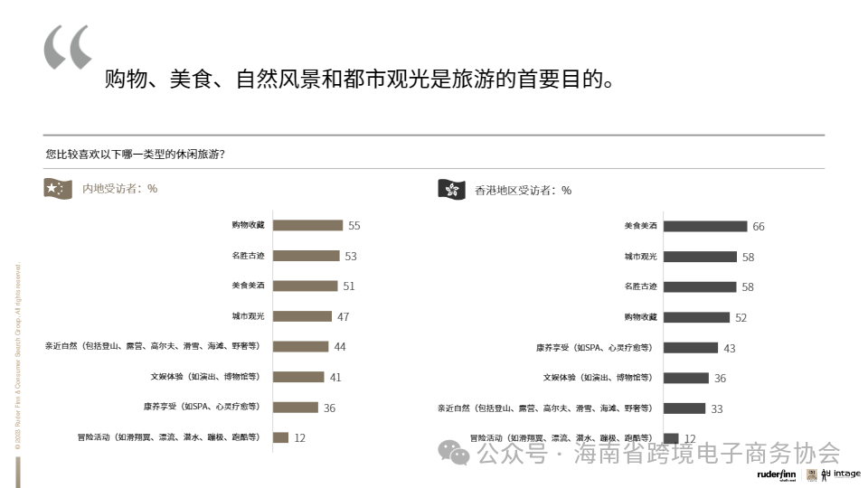
Task: Click the mainland 购物收藏 bar
Action: click(x=307, y=225)
